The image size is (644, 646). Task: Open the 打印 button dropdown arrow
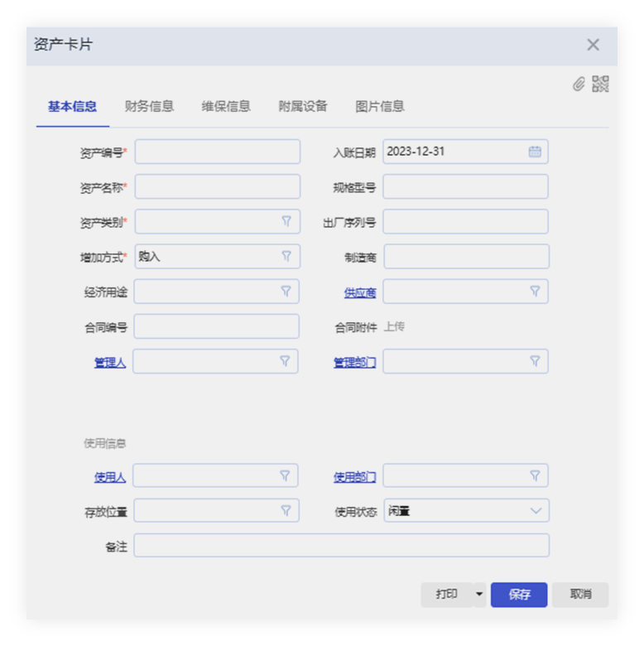pos(479,595)
